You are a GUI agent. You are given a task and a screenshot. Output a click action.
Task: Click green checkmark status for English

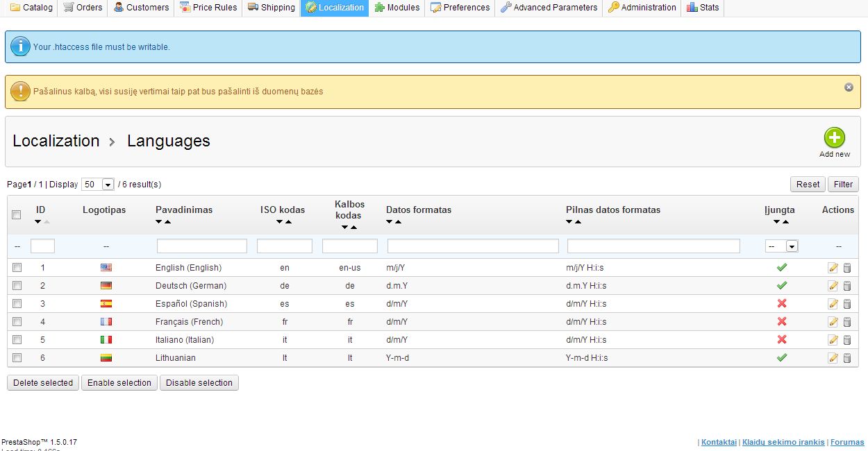point(781,267)
